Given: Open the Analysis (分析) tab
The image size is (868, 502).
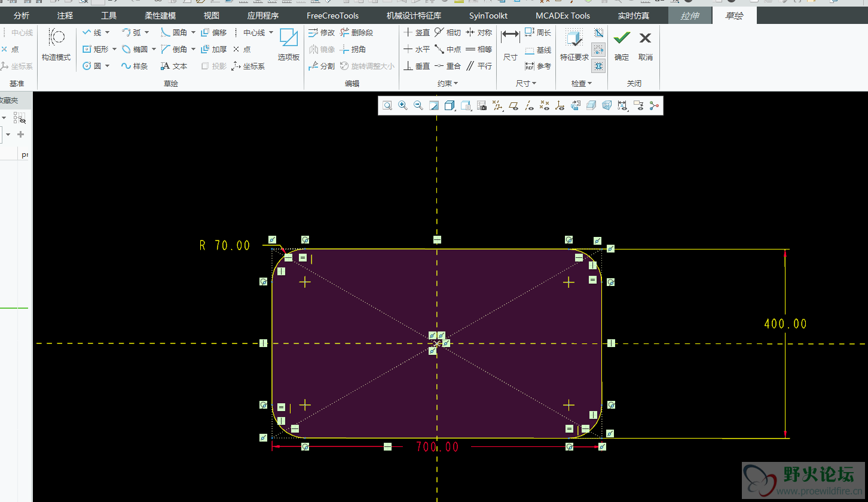Looking at the screenshot, I should pyautogui.click(x=22, y=16).
